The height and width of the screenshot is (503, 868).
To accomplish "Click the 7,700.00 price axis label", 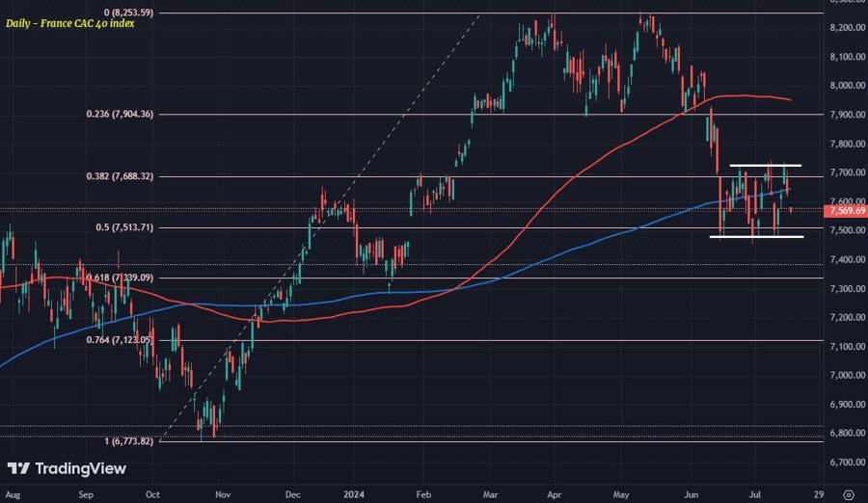I will pyautogui.click(x=848, y=172).
